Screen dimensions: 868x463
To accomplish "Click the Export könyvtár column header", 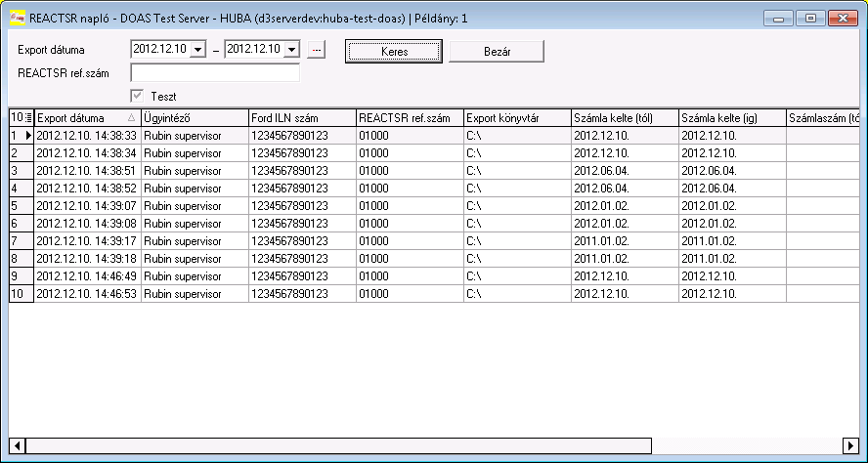I will [517, 118].
